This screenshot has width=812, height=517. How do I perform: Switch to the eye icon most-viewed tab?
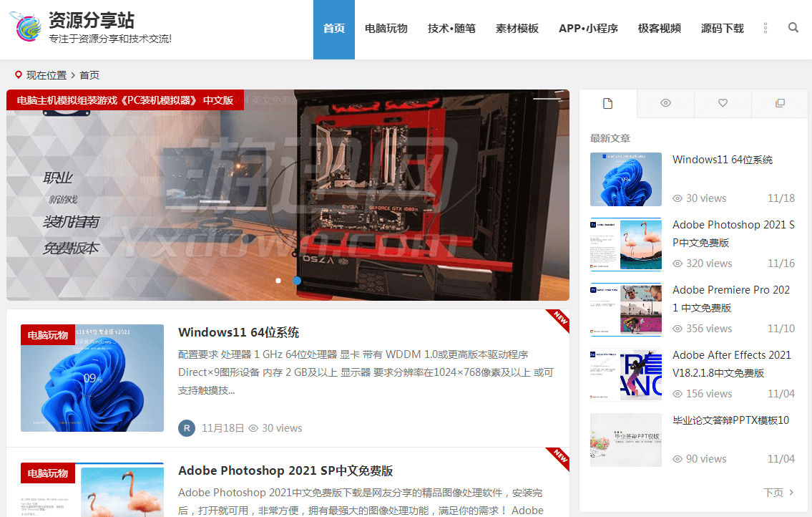[x=665, y=103]
